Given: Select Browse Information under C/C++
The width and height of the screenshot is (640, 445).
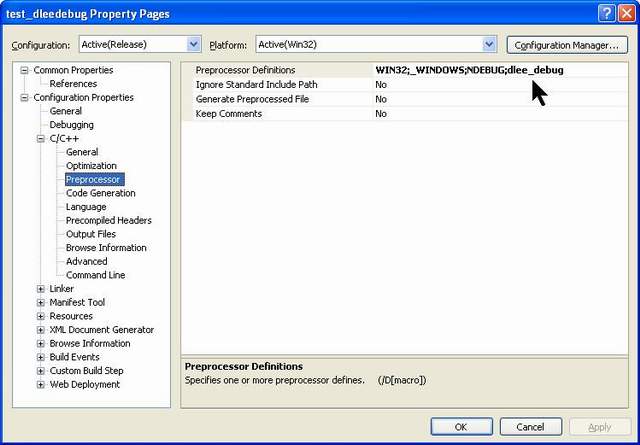Looking at the screenshot, I should pos(106,248).
